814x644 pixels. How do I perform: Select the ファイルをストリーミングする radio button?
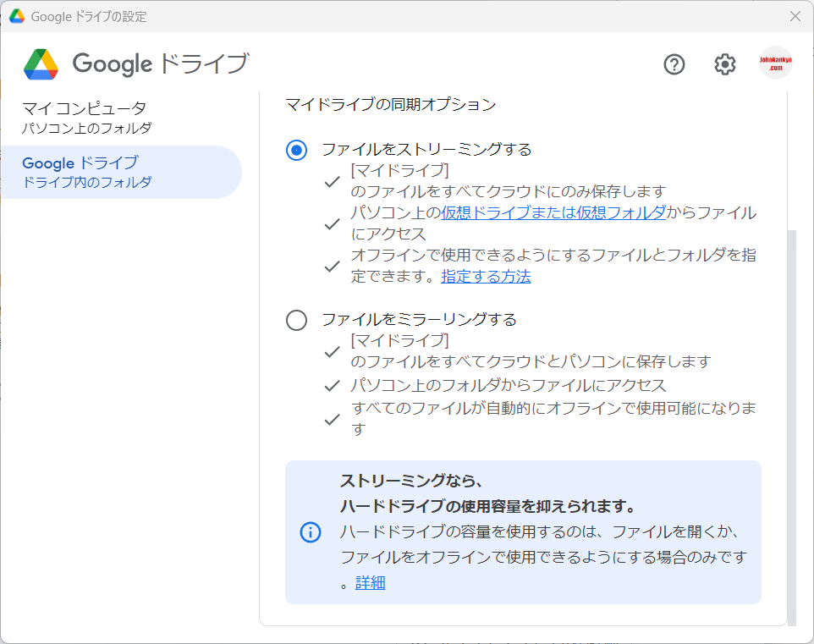click(296, 151)
